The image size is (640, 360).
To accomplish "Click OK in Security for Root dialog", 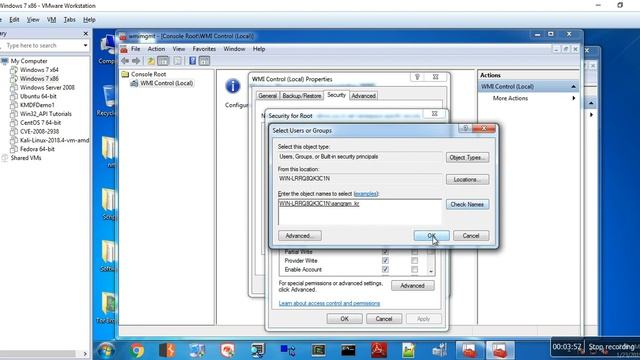I will click(344, 319).
